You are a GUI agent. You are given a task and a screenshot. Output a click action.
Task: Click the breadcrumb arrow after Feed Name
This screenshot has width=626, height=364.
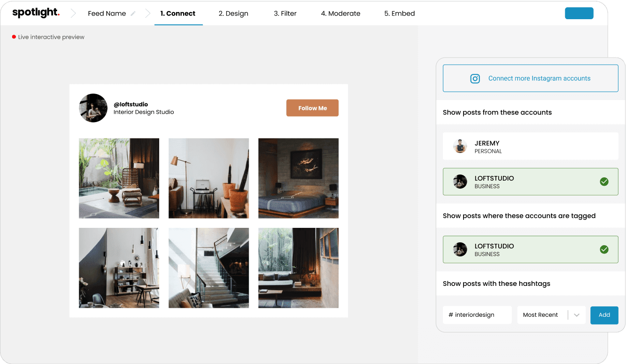[148, 13]
